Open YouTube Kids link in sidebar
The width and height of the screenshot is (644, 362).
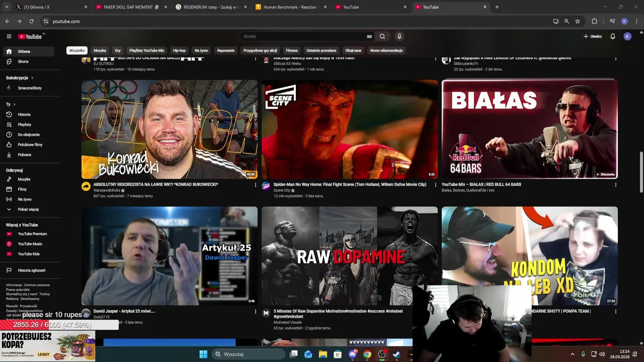coord(30,254)
